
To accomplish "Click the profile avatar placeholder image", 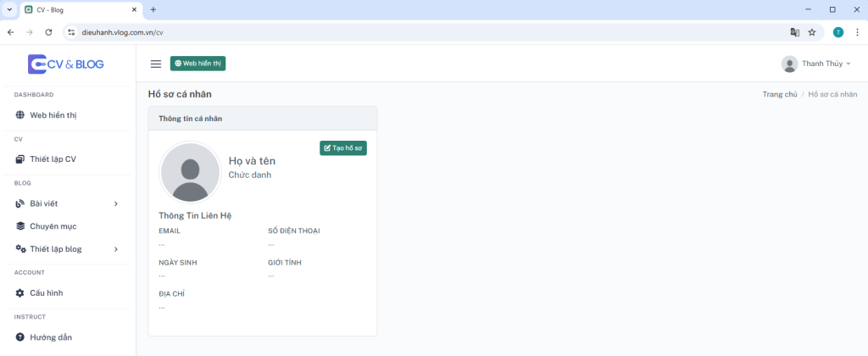I will coord(190,173).
